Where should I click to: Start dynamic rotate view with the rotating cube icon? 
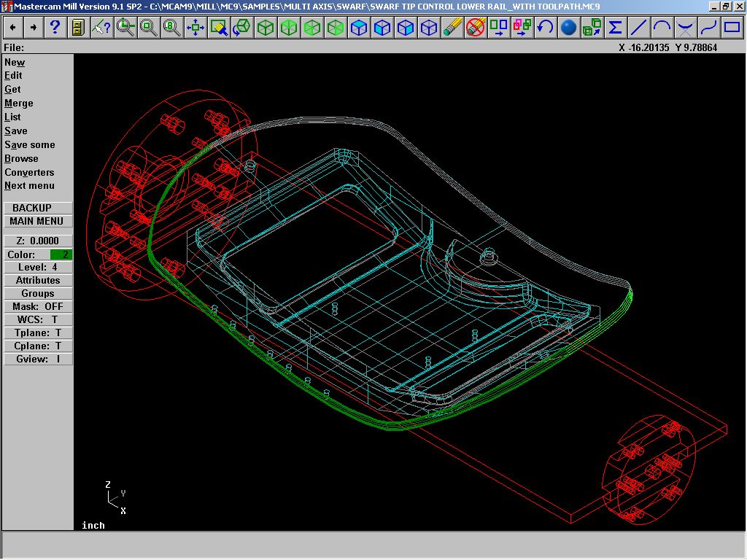coord(242,28)
